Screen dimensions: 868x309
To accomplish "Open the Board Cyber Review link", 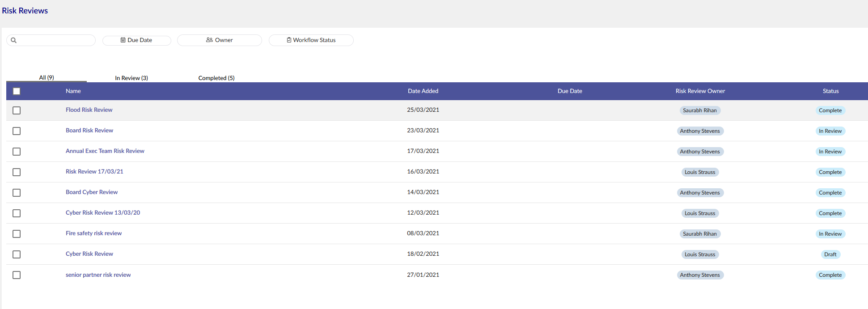I will [x=92, y=192].
